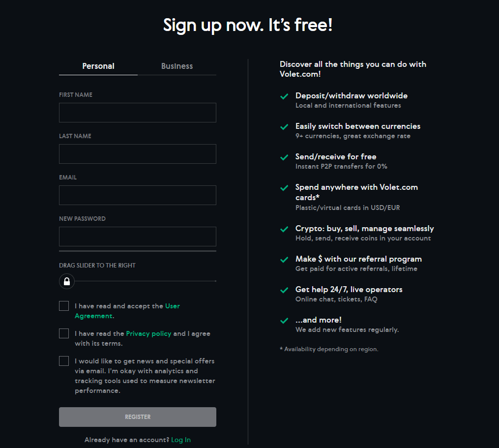Enable news and special offers checkbox
Viewport: 499px width, 448px height.
click(x=64, y=361)
